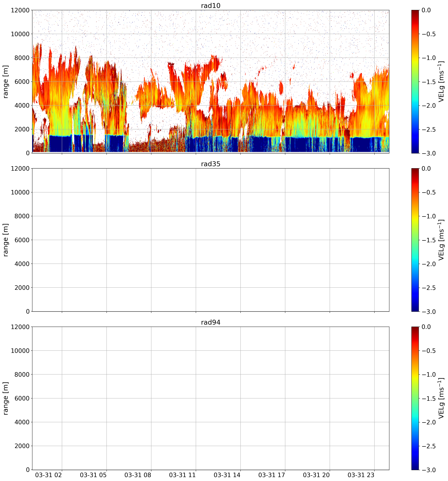The height and width of the screenshot is (481, 448).
Task: Click the rad10 panel's color bar
Action: (415, 81)
